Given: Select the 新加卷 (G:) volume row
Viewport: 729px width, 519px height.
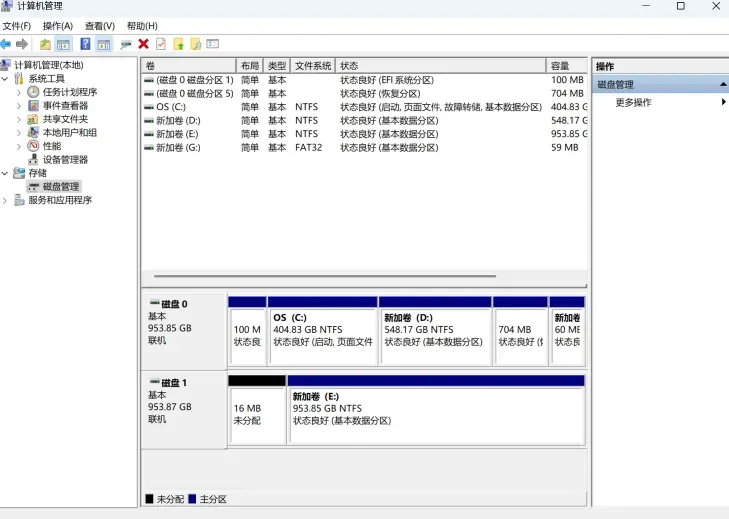Looking at the screenshot, I should click(x=364, y=147).
